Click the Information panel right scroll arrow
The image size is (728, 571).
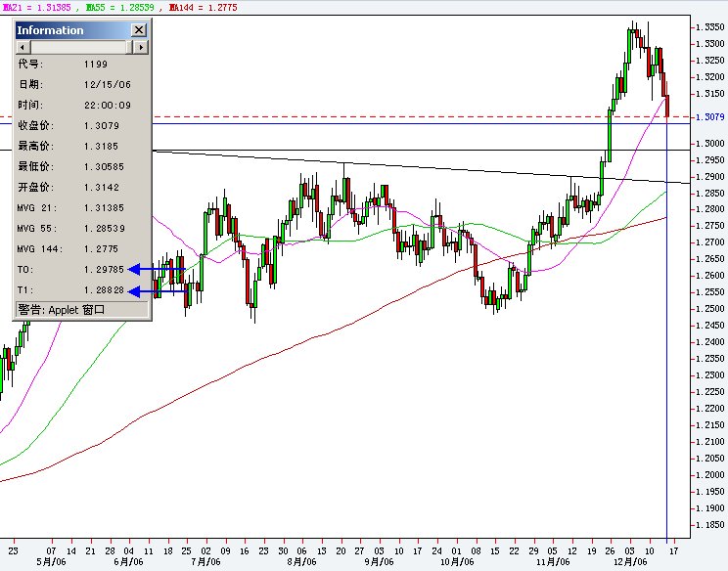[x=141, y=47]
